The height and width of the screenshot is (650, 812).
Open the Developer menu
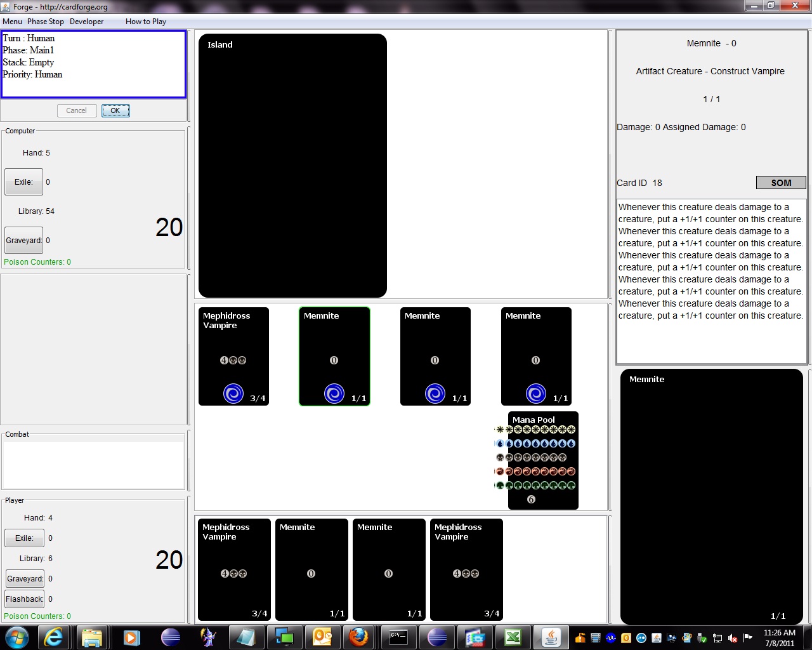(86, 22)
